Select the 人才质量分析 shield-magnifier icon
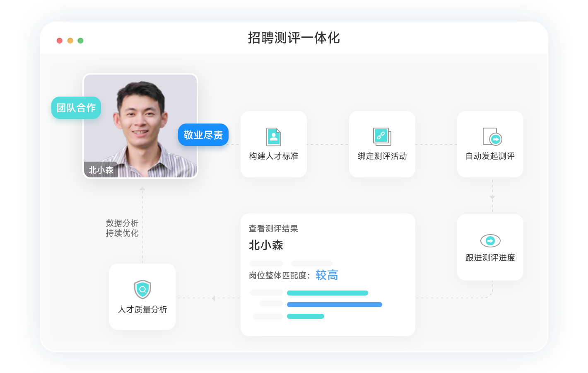The image size is (588, 373). (142, 289)
